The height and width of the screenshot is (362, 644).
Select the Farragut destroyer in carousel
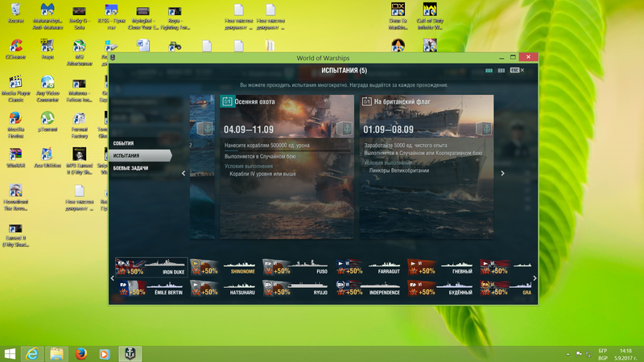368,267
